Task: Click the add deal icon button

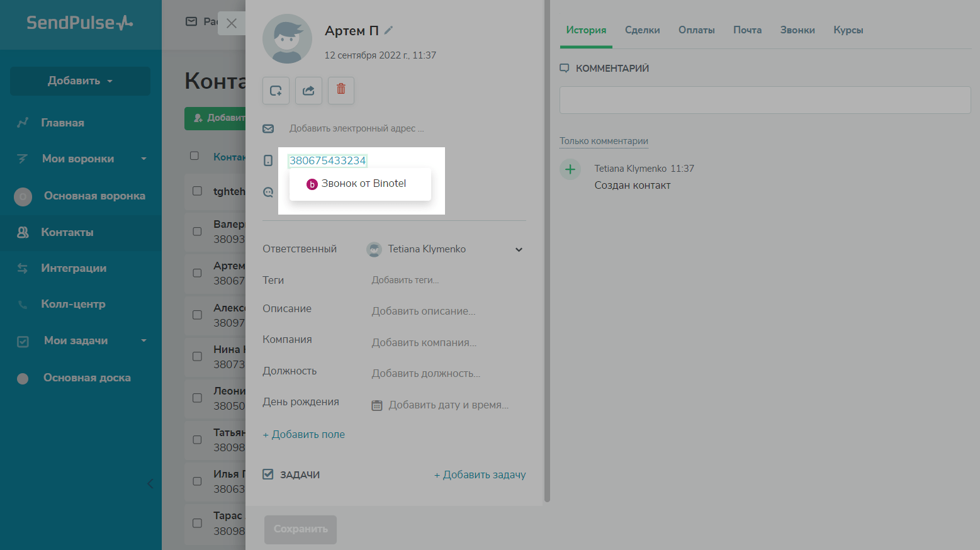Action: [276, 91]
